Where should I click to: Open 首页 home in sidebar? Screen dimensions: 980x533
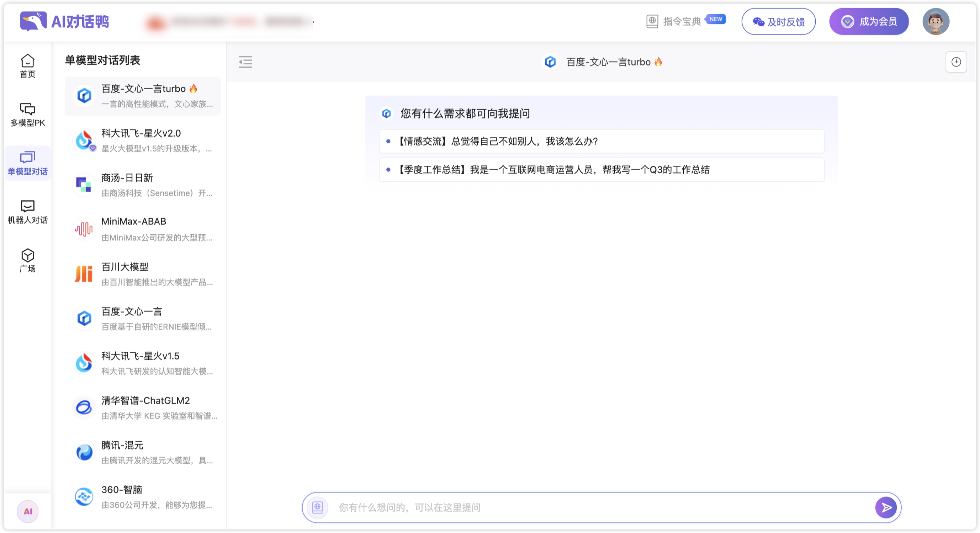(x=27, y=66)
